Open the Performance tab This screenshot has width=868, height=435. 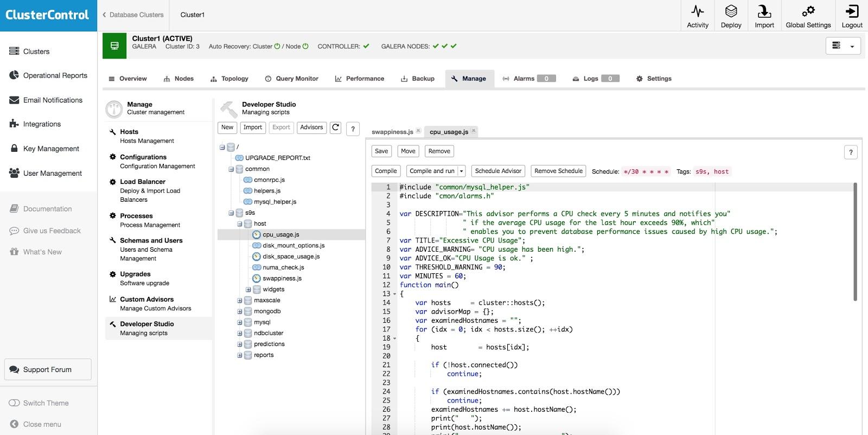coord(360,79)
